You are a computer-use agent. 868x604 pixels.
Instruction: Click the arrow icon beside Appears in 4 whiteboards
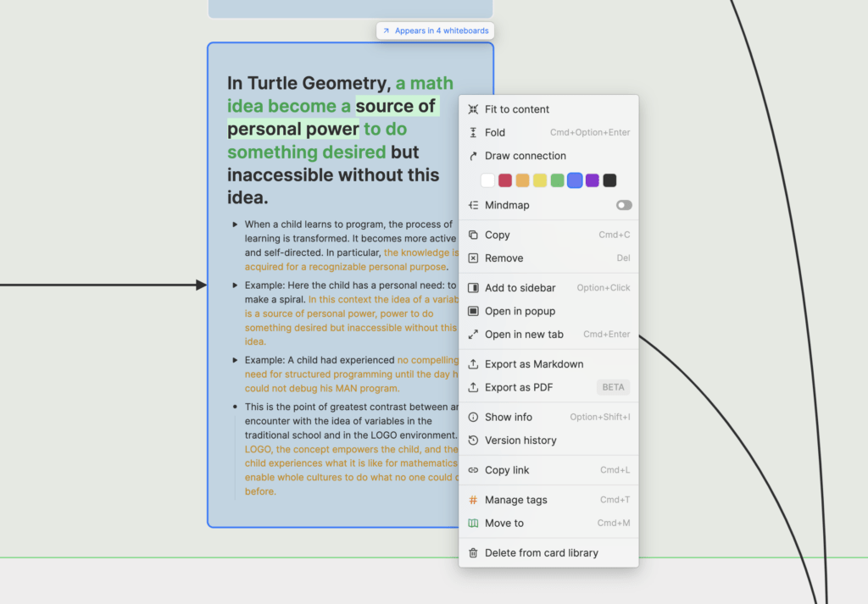[386, 31]
